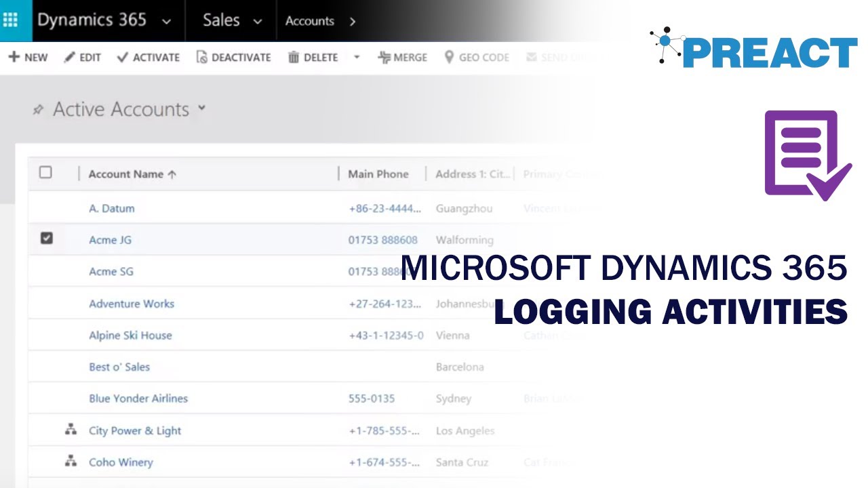The width and height of the screenshot is (868, 488).
Task: Open the Coho Winery account
Action: (x=121, y=462)
